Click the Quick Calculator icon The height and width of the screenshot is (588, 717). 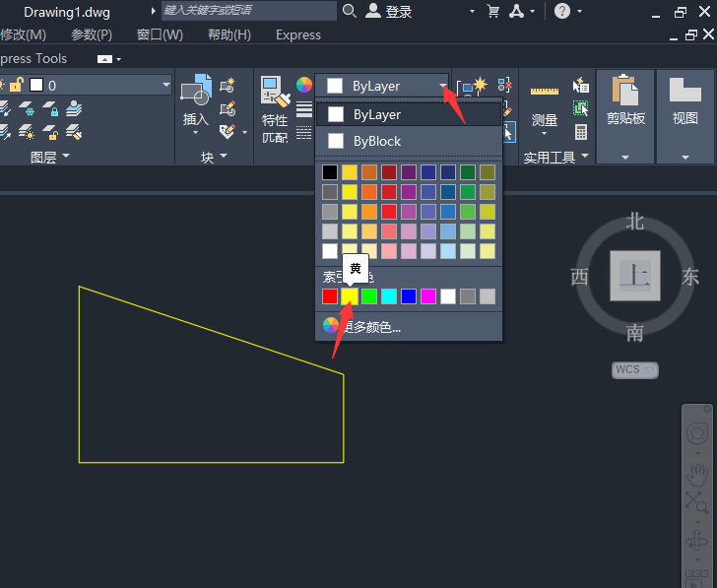tap(581, 132)
